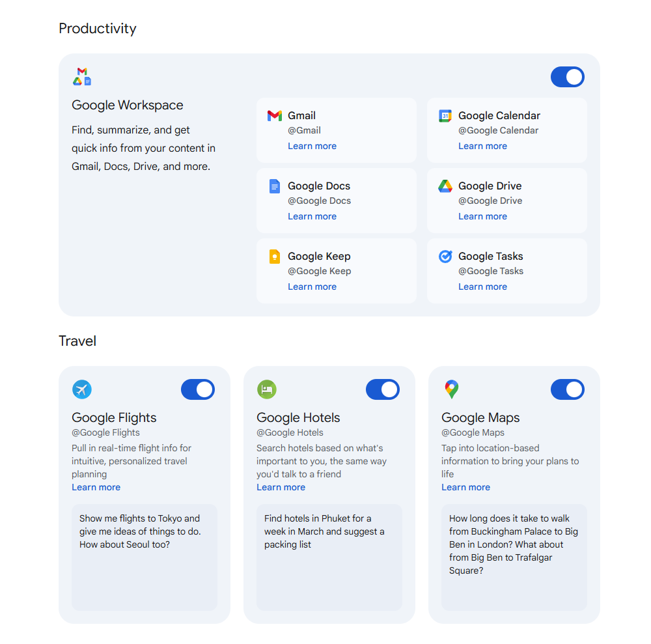Image resolution: width=651 pixels, height=644 pixels.
Task: Click the @Google Hotels handle text
Action: (290, 432)
